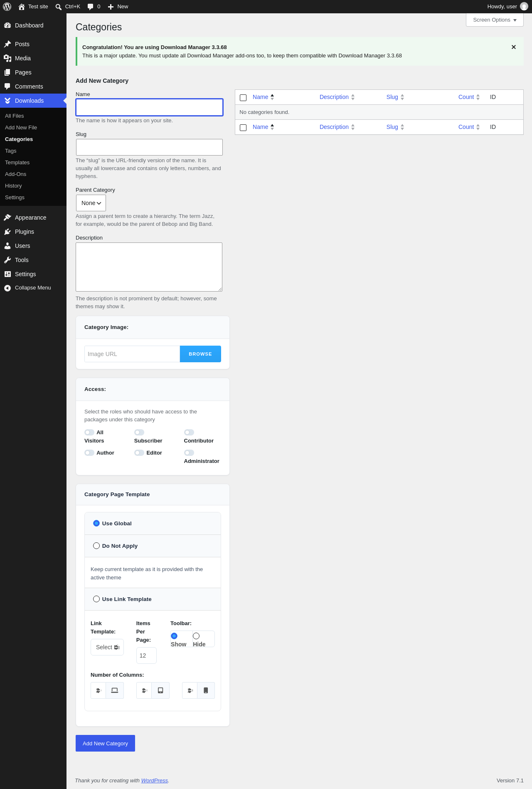Click the tablet device icon

(160, 690)
